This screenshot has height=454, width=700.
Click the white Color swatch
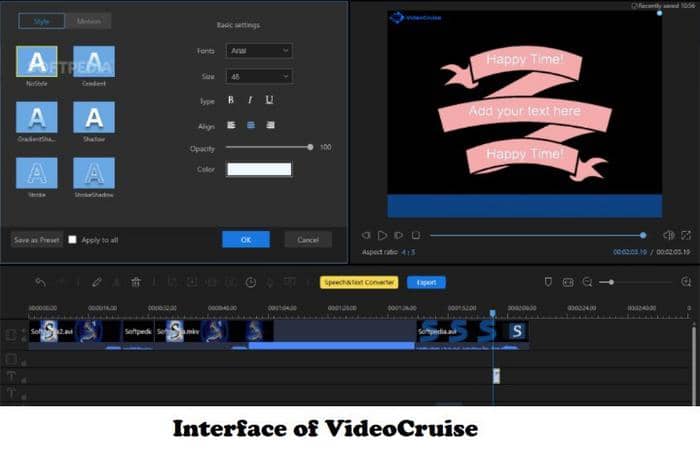click(x=259, y=170)
